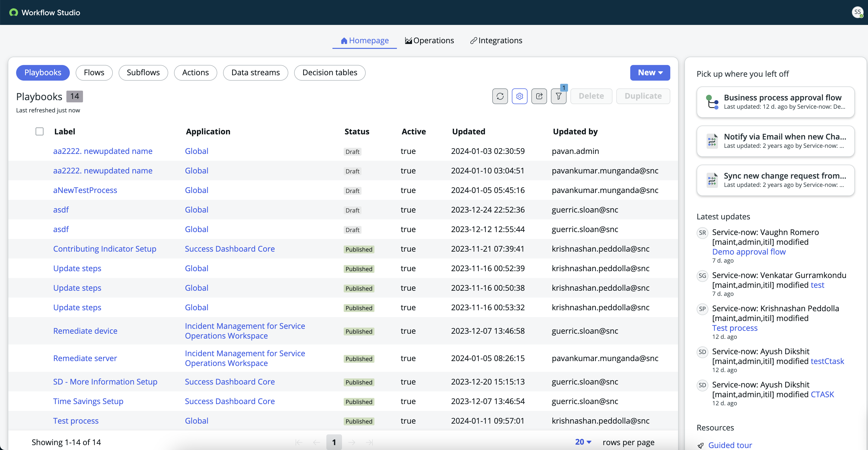Open the share/export options
The image size is (868, 450).
pos(539,96)
